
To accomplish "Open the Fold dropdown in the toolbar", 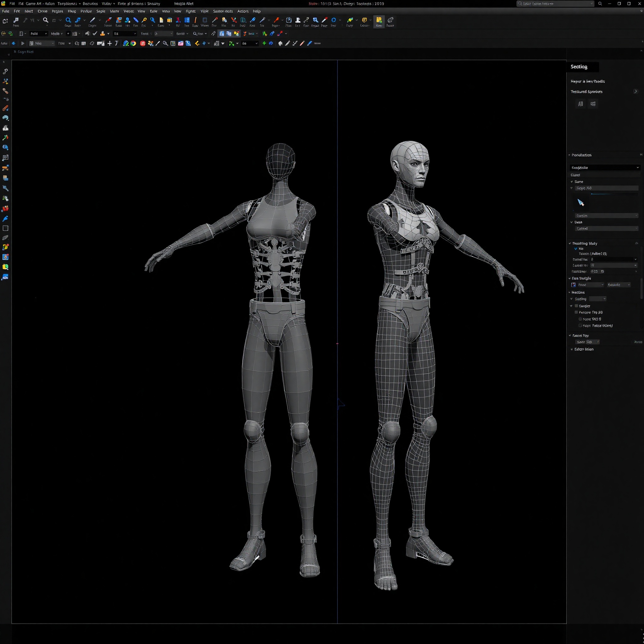I will [x=38, y=33].
